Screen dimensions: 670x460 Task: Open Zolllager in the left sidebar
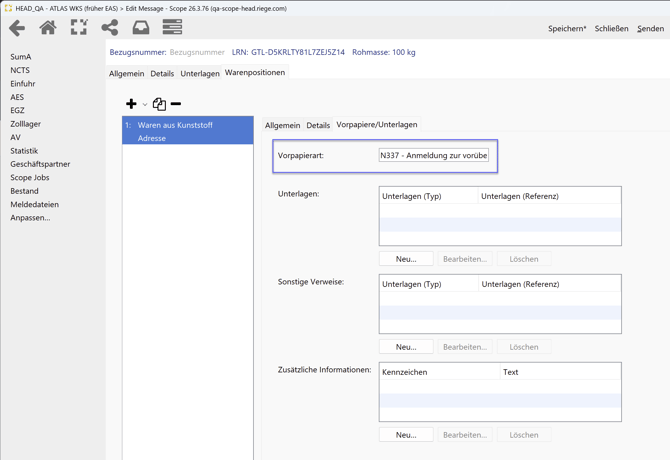26,124
